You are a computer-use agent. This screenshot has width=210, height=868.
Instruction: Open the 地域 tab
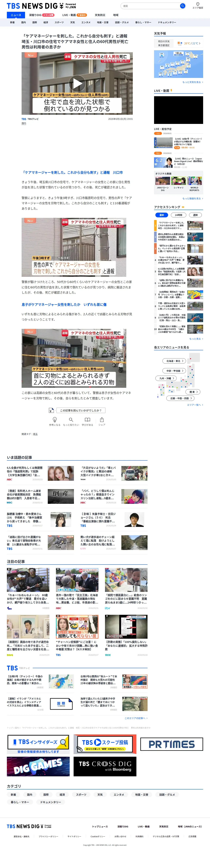116,15
